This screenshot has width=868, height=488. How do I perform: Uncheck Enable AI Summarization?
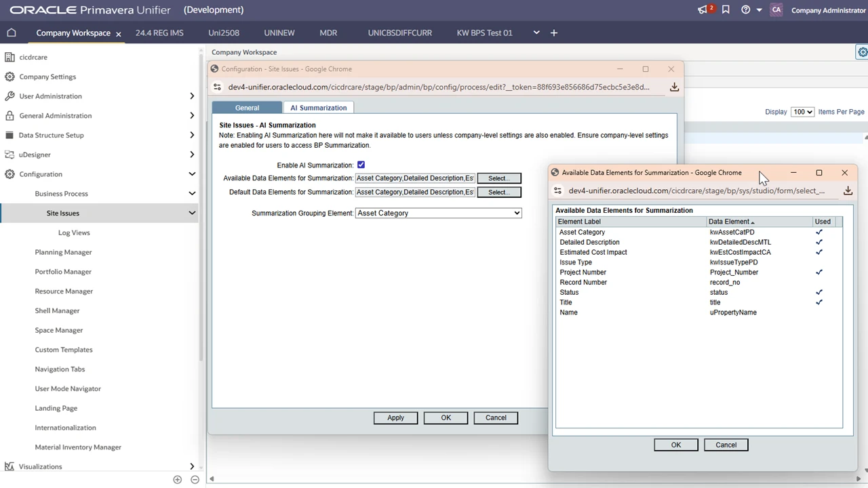pyautogui.click(x=360, y=165)
